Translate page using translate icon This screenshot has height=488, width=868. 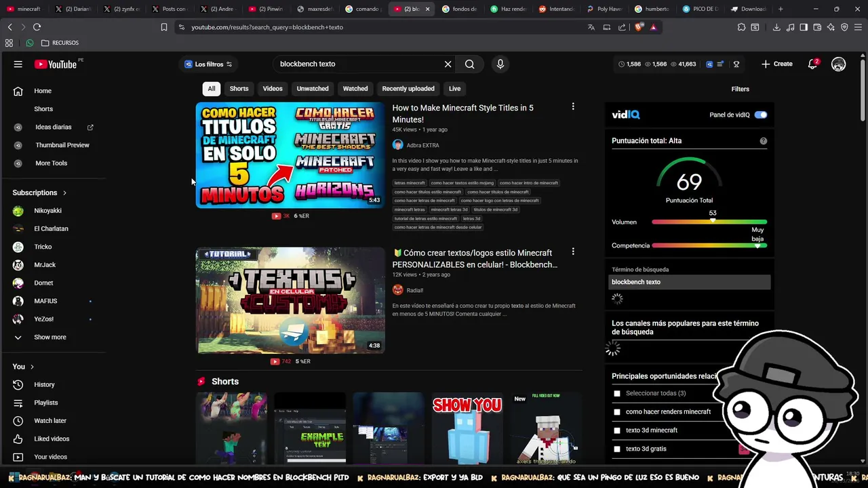point(591,27)
